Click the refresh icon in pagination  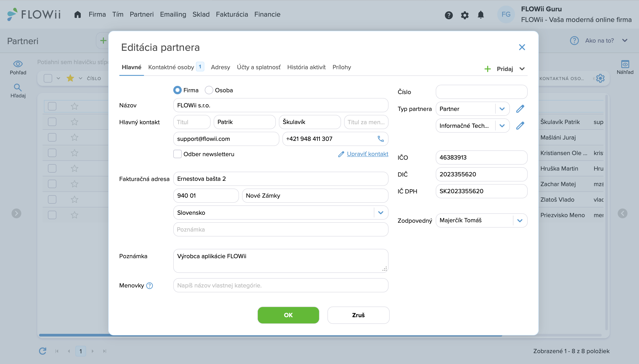(x=43, y=351)
